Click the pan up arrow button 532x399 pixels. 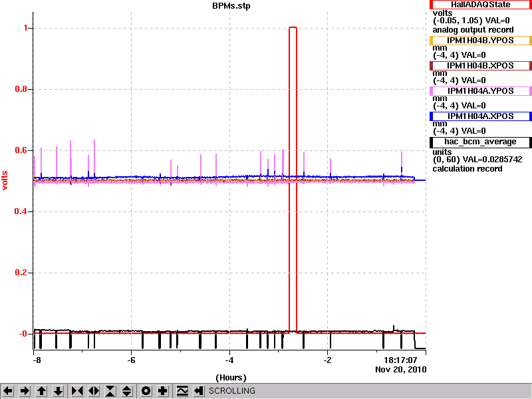tap(41, 391)
